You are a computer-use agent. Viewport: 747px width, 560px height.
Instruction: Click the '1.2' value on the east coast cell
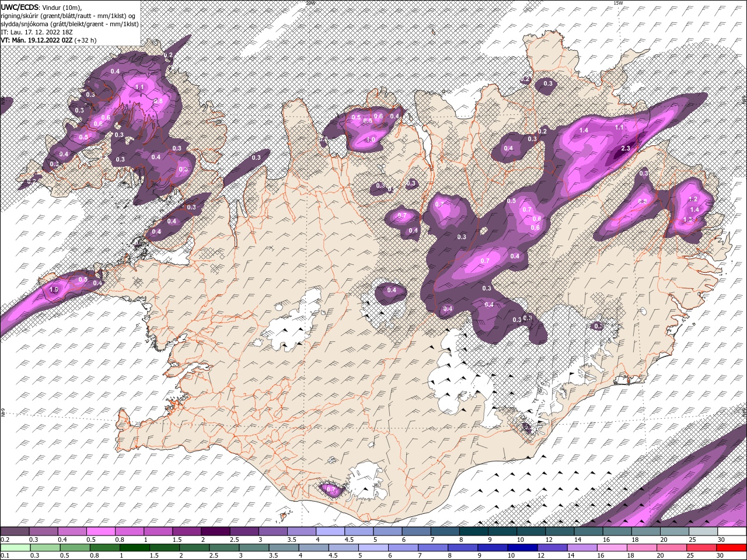point(693,199)
